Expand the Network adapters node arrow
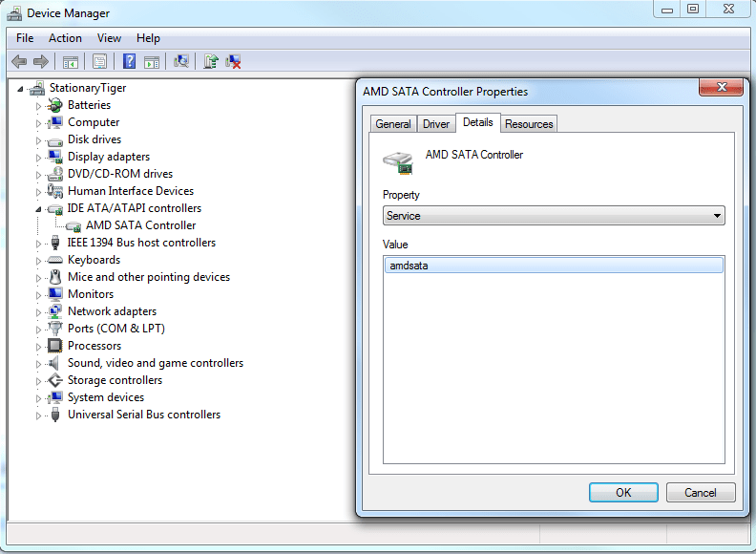Viewport: 756px width, 554px height. (38, 312)
